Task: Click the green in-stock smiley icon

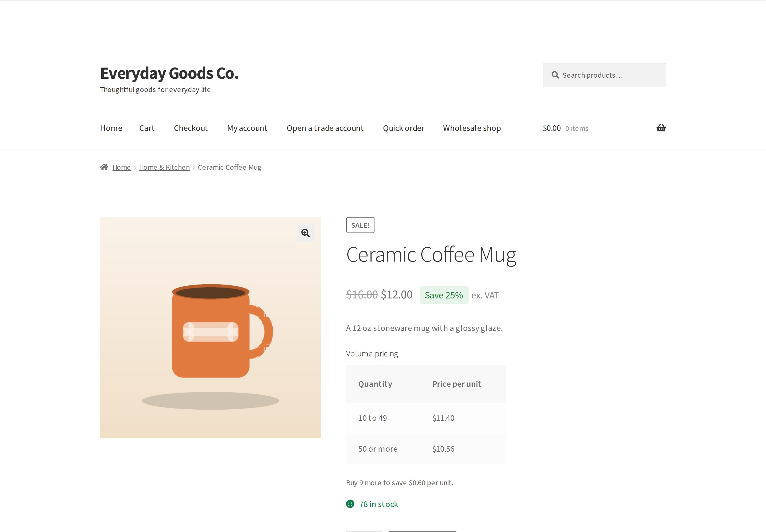Action: [x=350, y=504]
